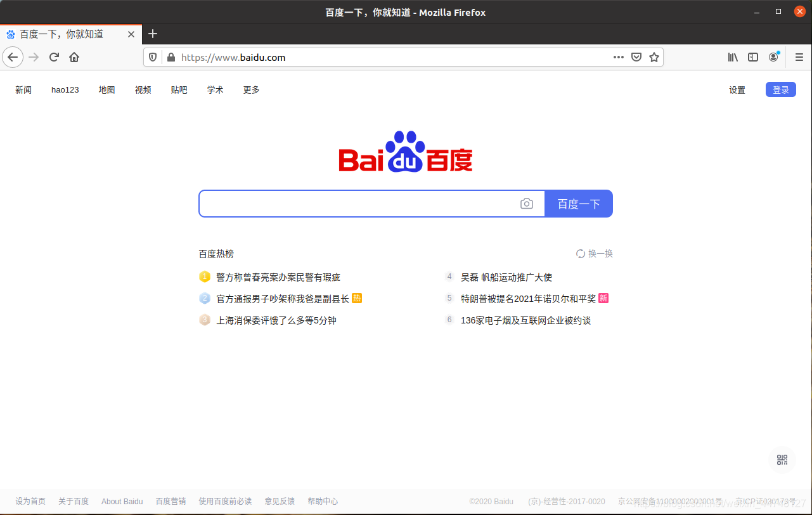Screen dimensions: 812x515
Task: Open the Firefox home page icon
Action: pos(74,57)
